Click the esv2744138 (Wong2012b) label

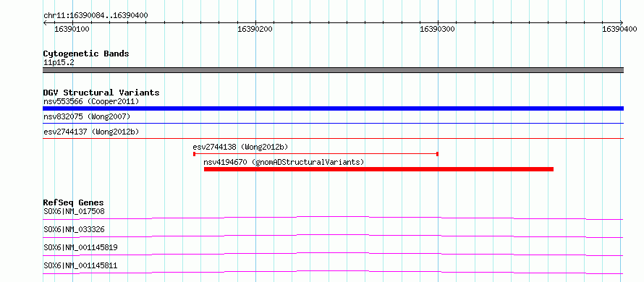pyautogui.click(x=241, y=147)
